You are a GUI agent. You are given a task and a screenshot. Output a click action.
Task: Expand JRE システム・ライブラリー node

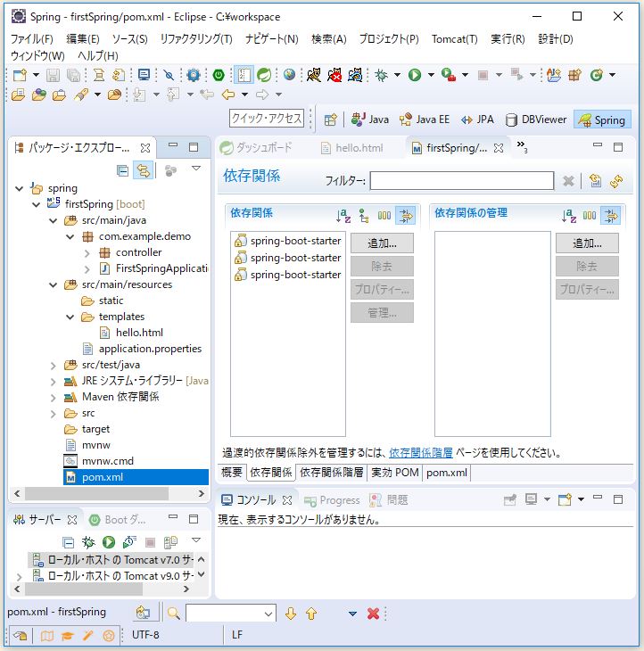pos(54,382)
